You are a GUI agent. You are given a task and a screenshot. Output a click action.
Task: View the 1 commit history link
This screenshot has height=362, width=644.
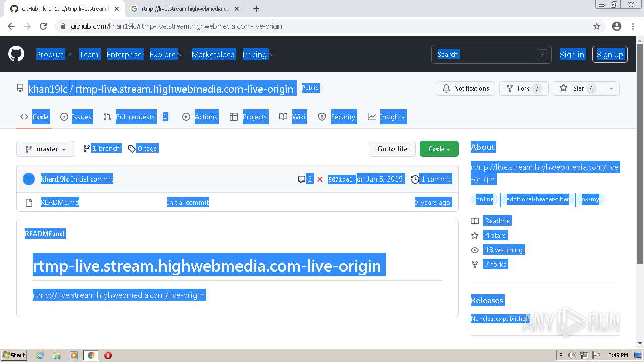click(431, 179)
